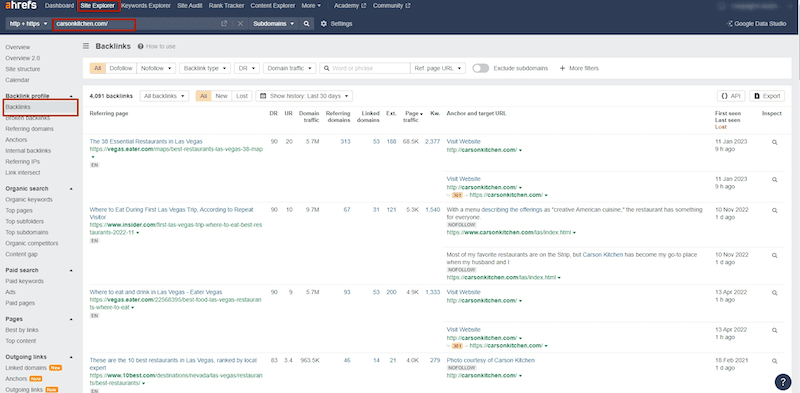This screenshot has height=393, width=800.
Task: Show only Lost backlinks
Action: click(242, 96)
